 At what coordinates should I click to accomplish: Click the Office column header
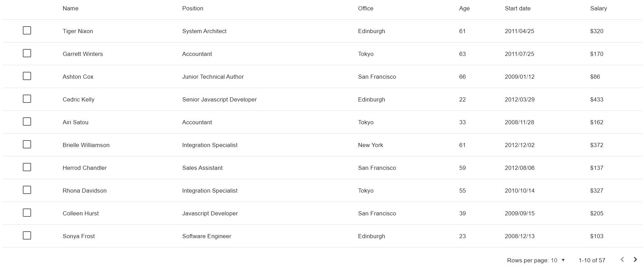pos(366,8)
